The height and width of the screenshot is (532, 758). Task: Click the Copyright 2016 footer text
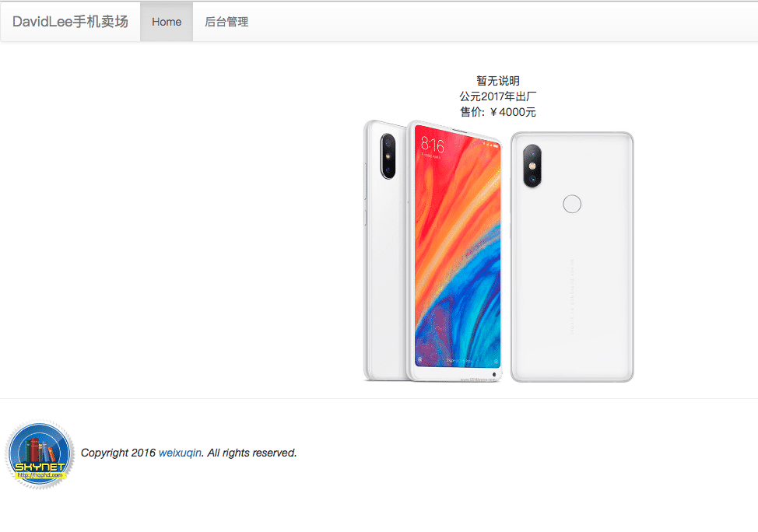tap(118, 453)
